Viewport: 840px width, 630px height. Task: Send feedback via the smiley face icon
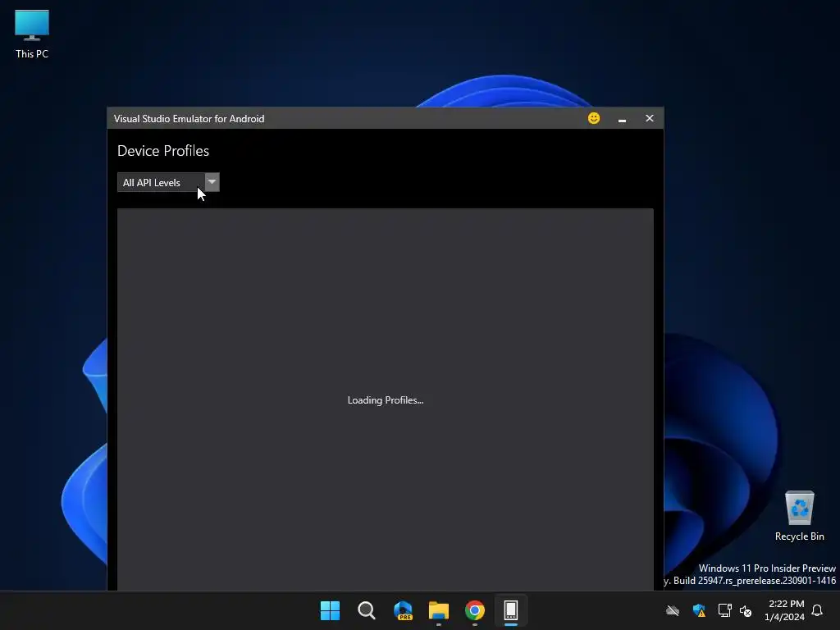point(594,118)
